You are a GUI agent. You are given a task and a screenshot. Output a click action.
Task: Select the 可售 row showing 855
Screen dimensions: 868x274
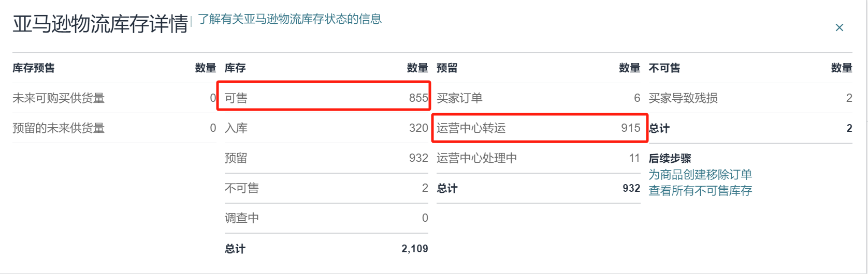click(326, 98)
